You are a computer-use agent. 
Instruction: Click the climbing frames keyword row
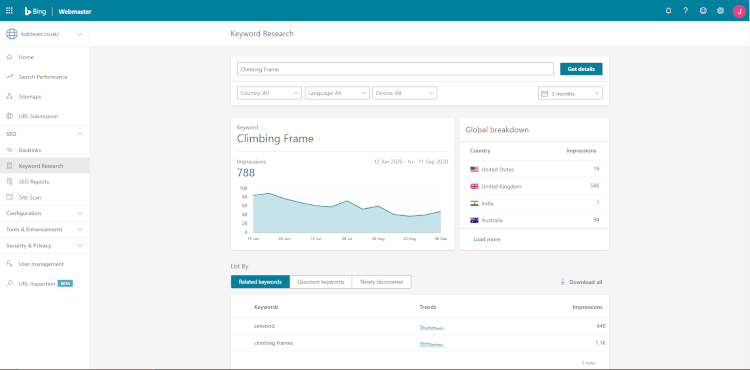pos(420,343)
